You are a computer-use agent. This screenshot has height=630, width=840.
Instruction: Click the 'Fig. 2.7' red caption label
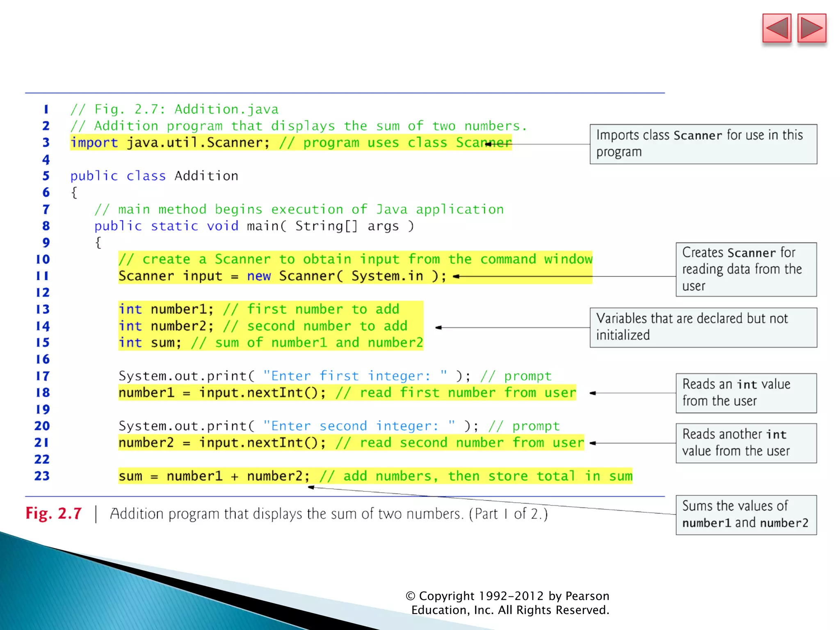coord(54,514)
